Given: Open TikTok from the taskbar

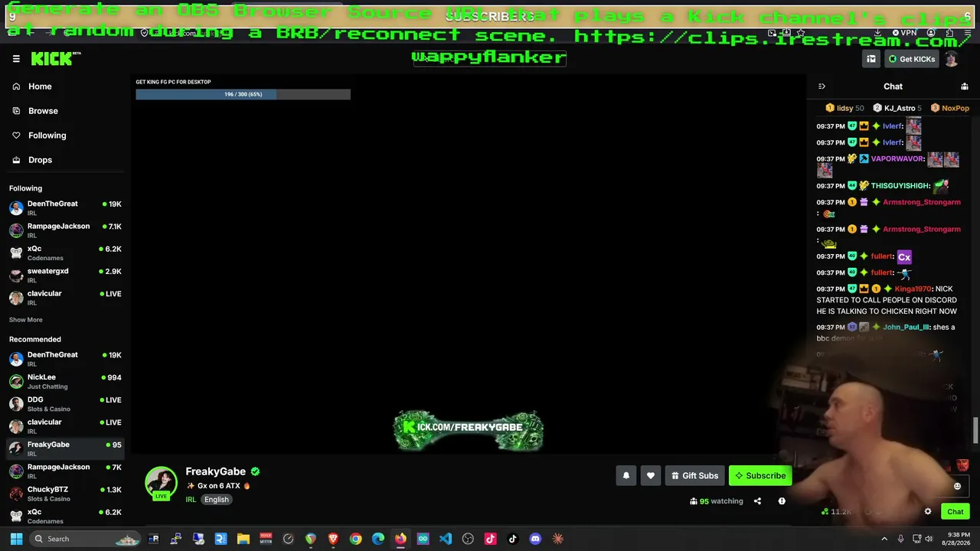Looking at the screenshot, I should [513, 539].
